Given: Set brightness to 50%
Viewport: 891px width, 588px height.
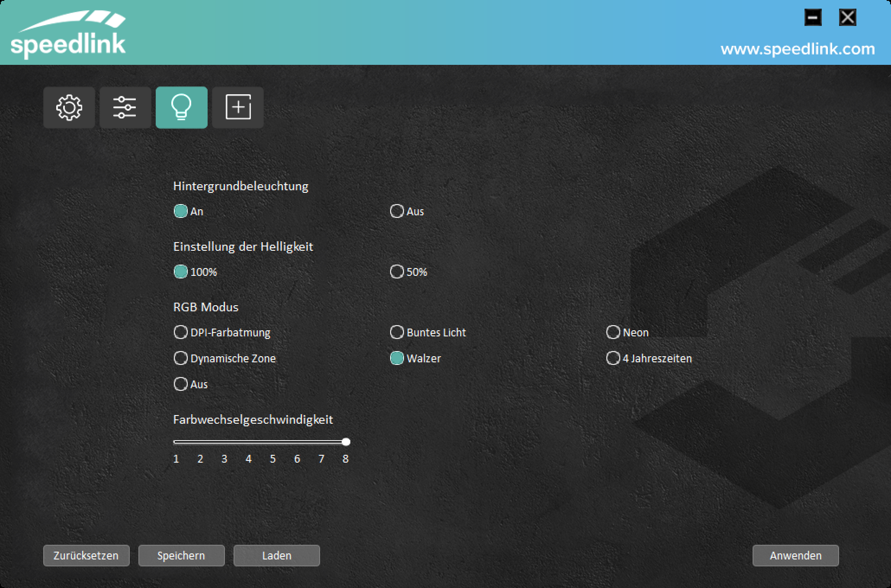Looking at the screenshot, I should click(397, 272).
